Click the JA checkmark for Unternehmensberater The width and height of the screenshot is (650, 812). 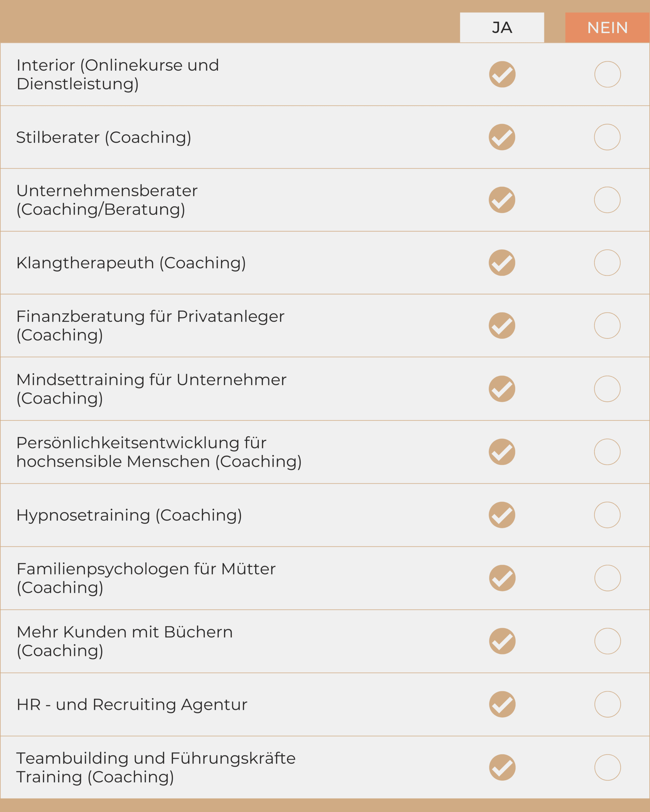coord(501,200)
